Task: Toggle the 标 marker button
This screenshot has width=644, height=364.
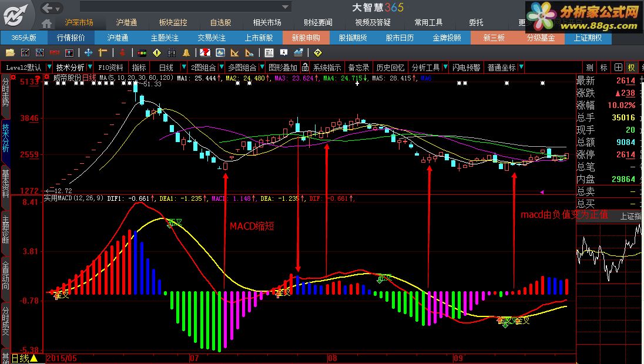Action: click(x=604, y=68)
